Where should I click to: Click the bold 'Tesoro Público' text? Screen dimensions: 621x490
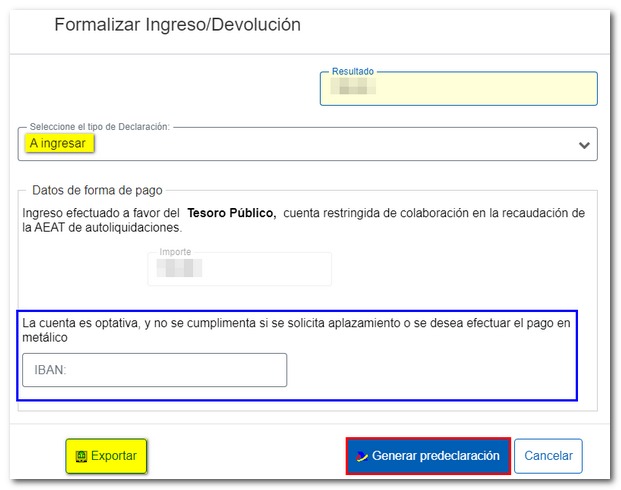(x=231, y=212)
